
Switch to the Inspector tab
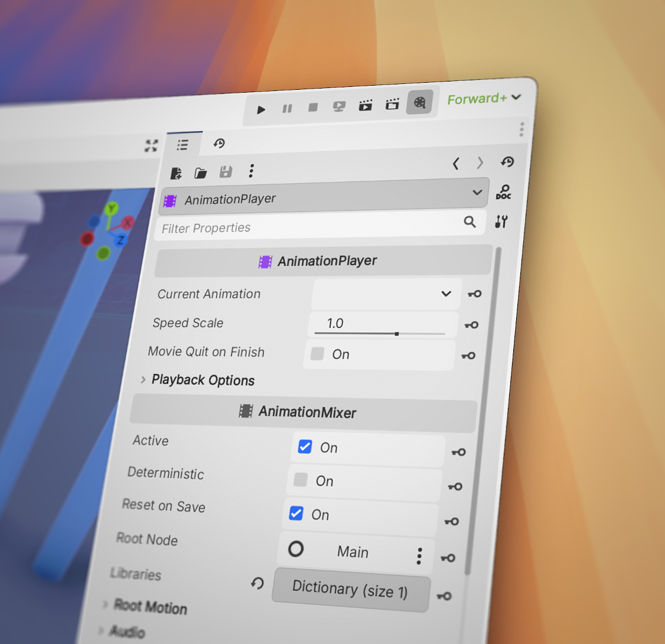tap(183, 145)
